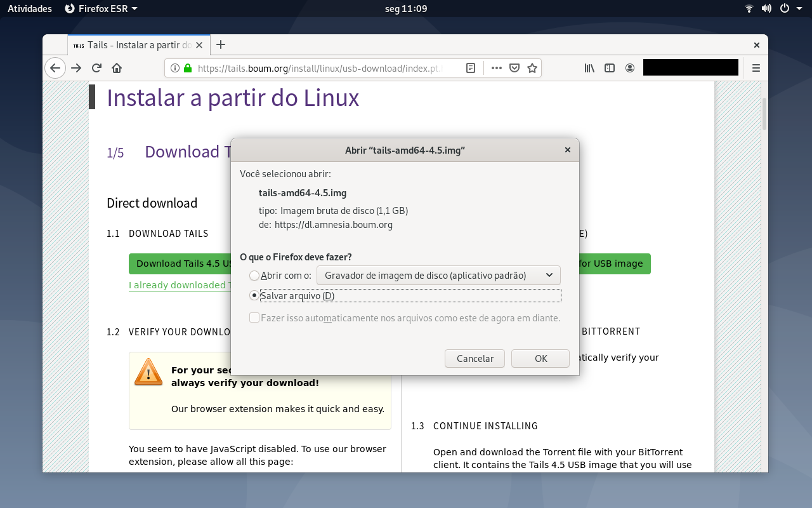This screenshot has height=508, width=812.
Task: Expand the 'Gravador de imagem de disco' dropdown
Action: point(438,276)
